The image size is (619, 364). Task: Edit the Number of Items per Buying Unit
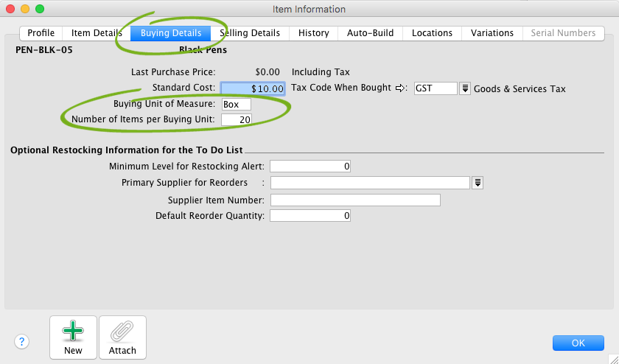coord(236,119)
